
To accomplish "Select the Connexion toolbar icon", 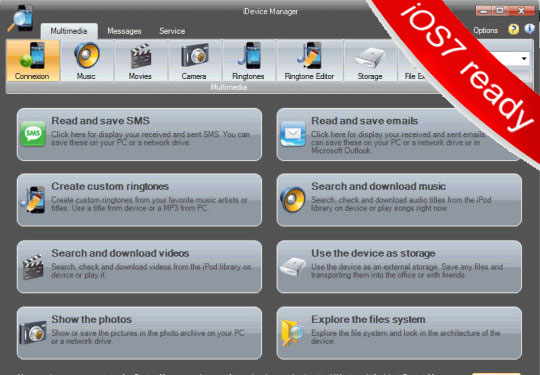I will coord(33,61).
